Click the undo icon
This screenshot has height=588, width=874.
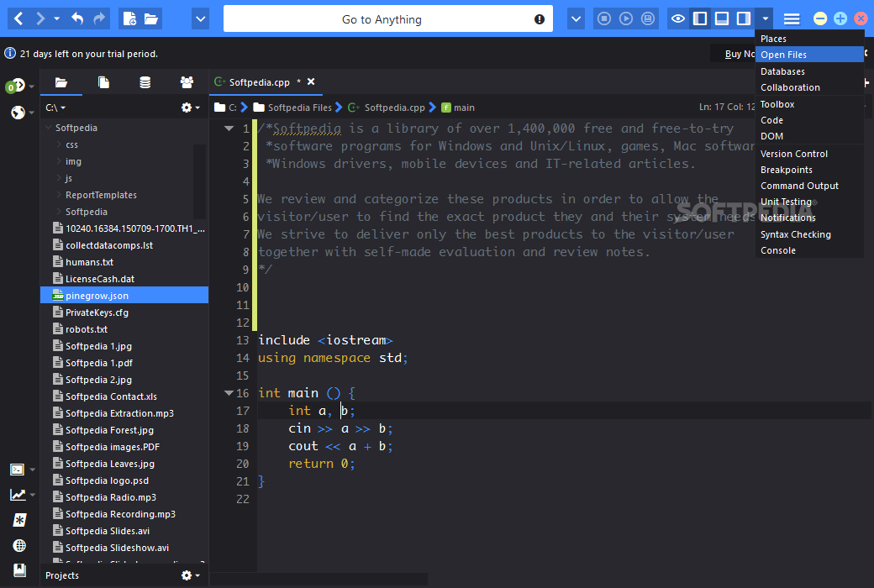point(77,19)
